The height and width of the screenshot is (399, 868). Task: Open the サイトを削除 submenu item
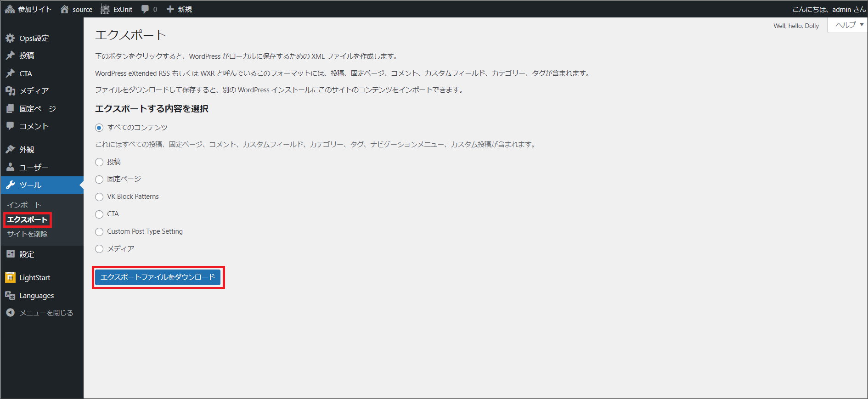point(28,234)
